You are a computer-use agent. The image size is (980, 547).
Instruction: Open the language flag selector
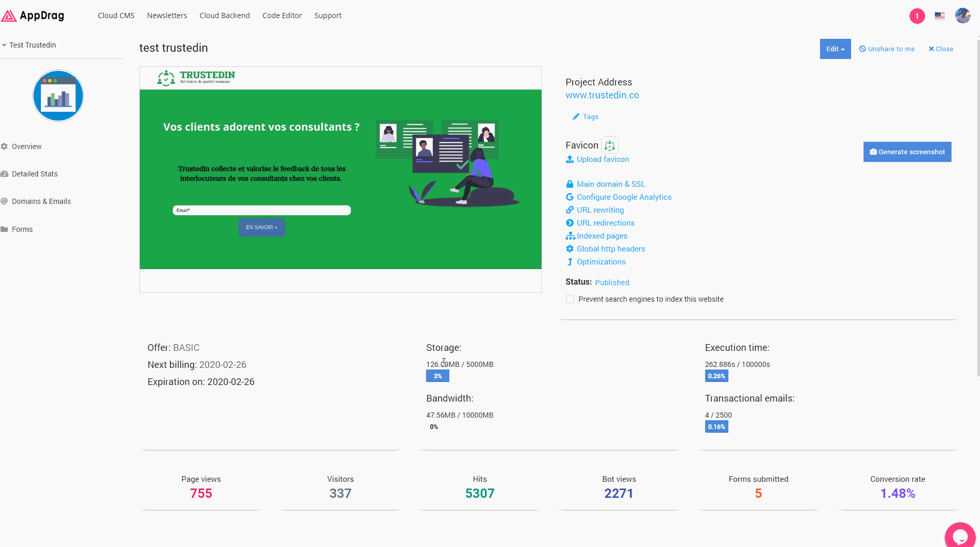tap(940, 16)
